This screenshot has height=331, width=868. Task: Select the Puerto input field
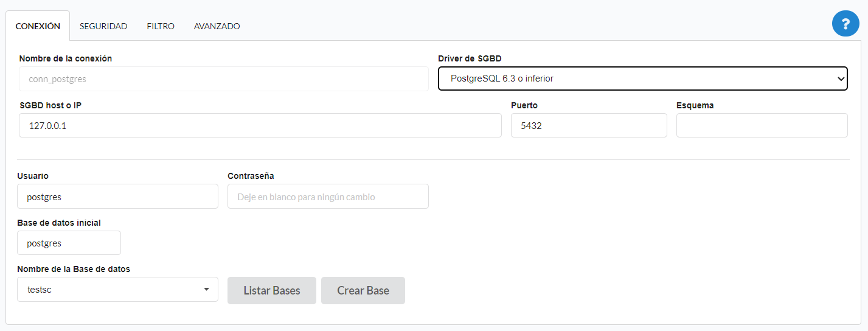589,125
